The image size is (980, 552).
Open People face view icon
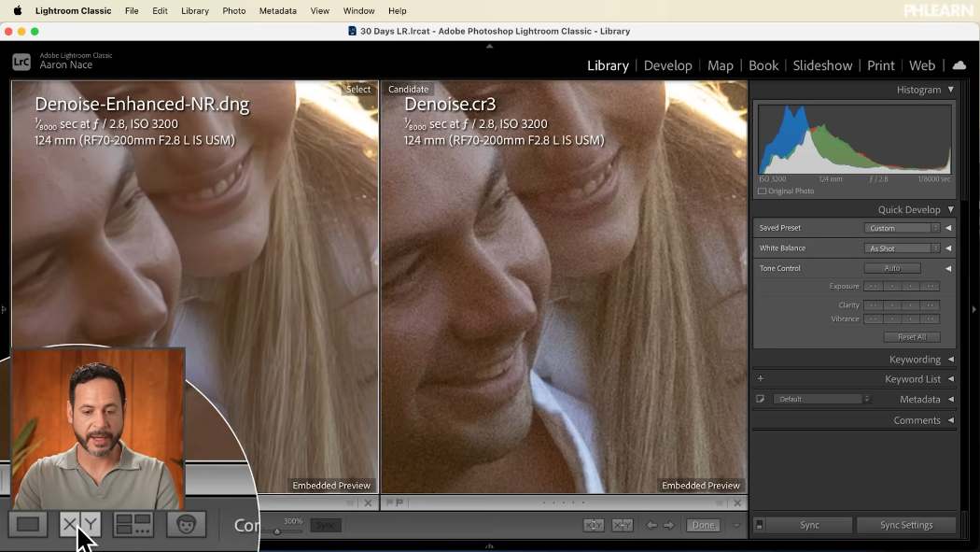187,524
